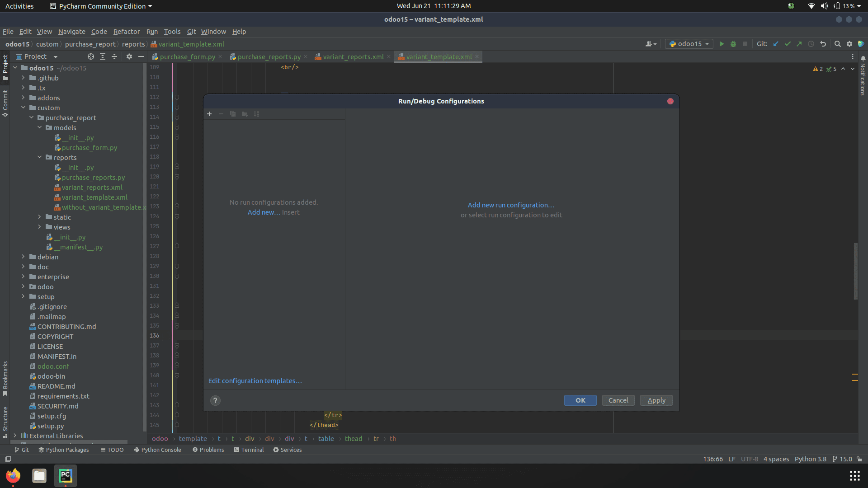Click Git Update Project arrow icon
The height and width of the screenshot is (488, 868).
coord(776,44)
